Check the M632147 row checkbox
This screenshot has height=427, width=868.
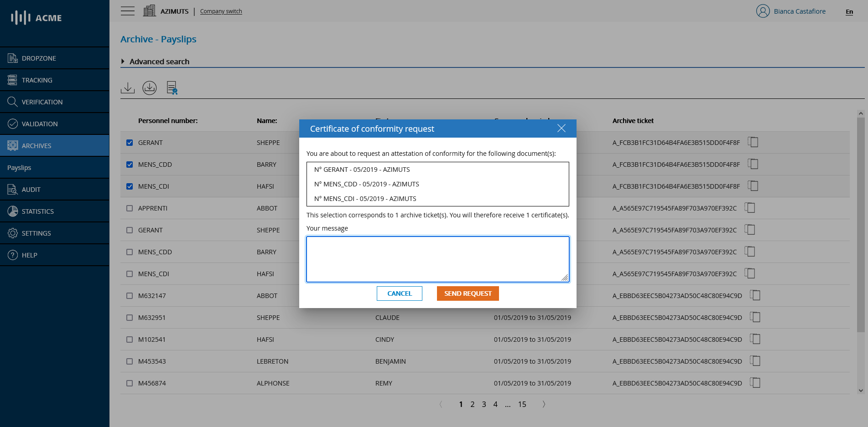[130, 296]
